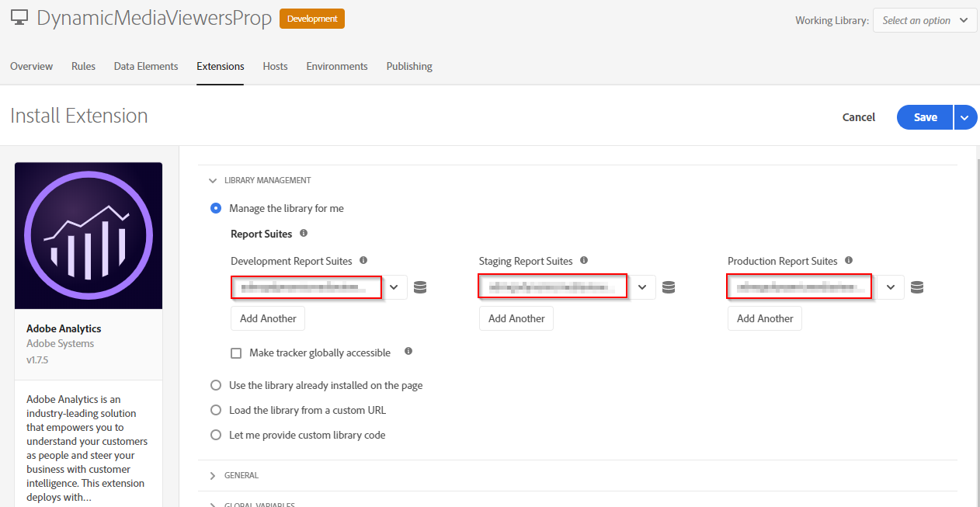Click the database icon beside Production Report Suites
Viewport: 980px width, 507px height.
pos(917,287)
